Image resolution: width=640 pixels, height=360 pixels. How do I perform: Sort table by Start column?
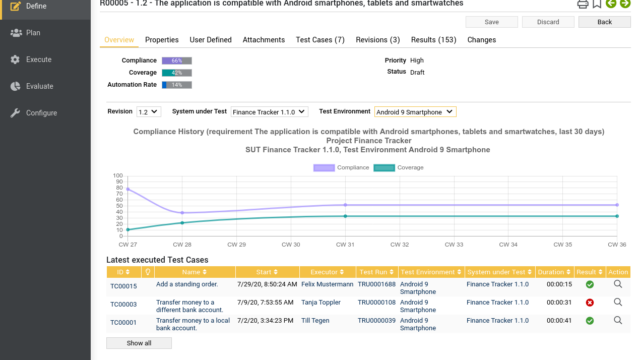(267, 272)
